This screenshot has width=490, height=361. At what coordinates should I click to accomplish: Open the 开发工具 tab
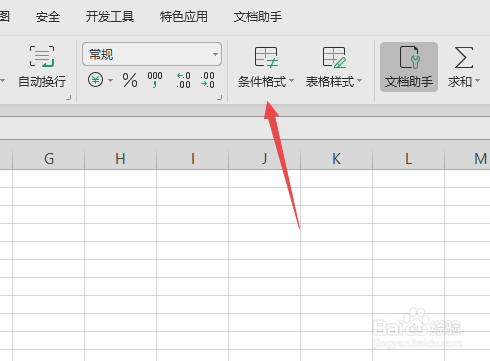[110, 17]
